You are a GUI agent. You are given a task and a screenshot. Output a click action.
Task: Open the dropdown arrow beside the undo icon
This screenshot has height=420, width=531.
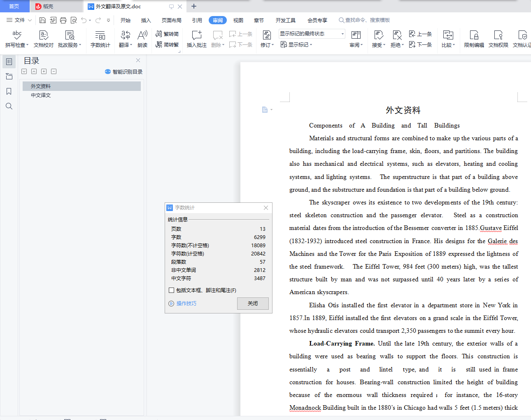coord(90,20)
